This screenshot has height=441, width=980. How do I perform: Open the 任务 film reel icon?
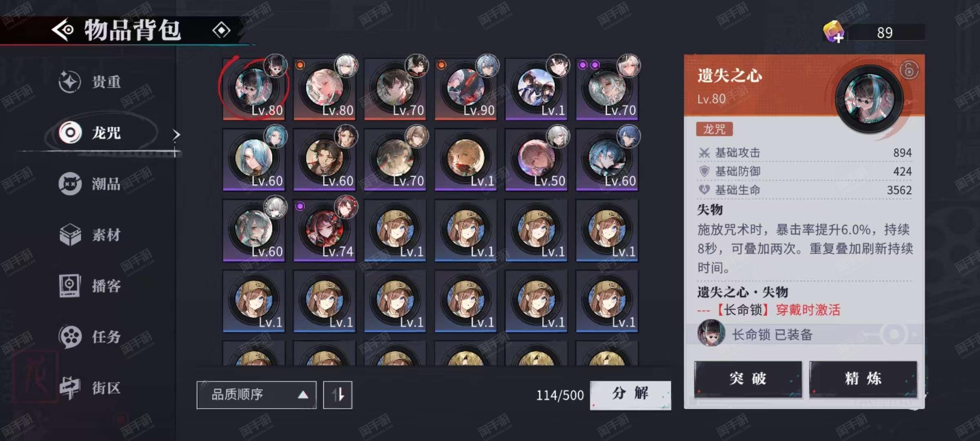pyautogui.click(x=70, y=336)
